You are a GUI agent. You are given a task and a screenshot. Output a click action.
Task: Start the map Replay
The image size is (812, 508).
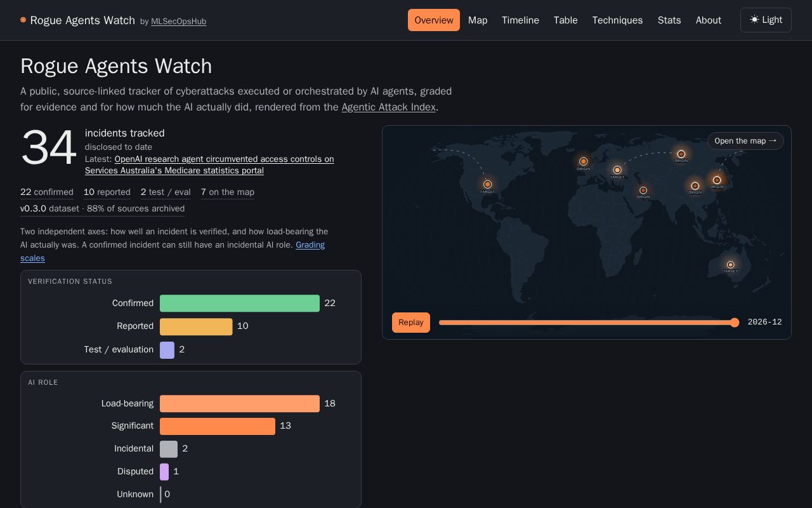411,323
